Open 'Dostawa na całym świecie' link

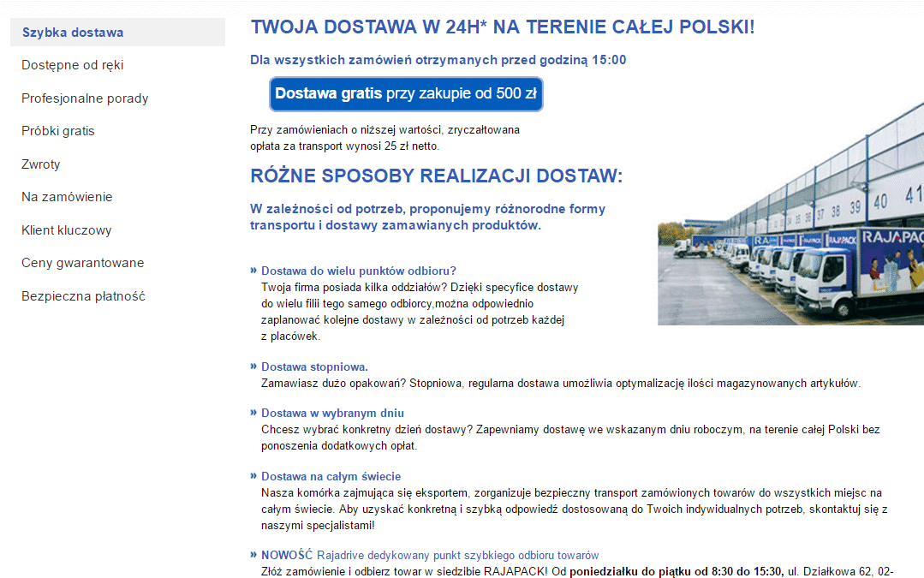[x=331, y=477]
